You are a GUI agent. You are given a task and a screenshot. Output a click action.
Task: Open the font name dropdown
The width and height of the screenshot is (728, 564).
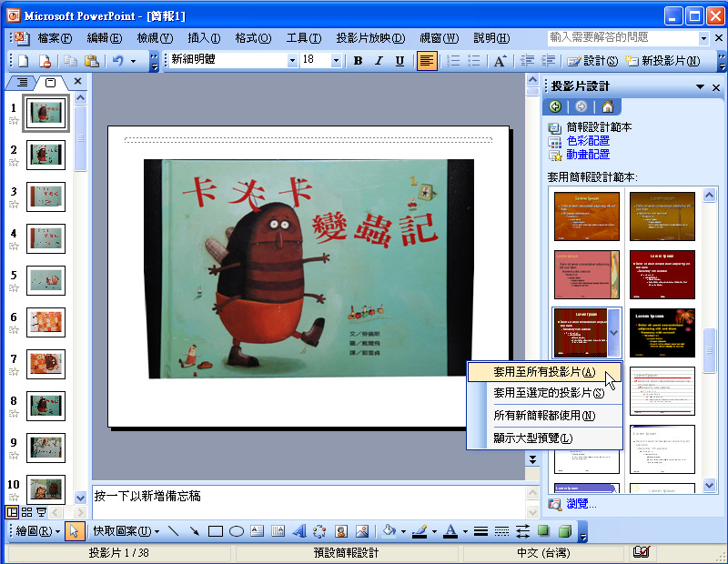292,60
